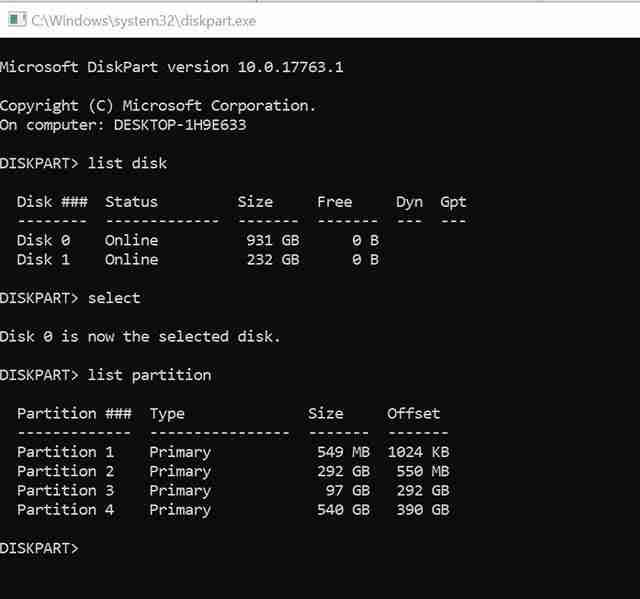Click the '0 B' free value for Disk 1
This screenshot has width=640, height=599.
366,260
